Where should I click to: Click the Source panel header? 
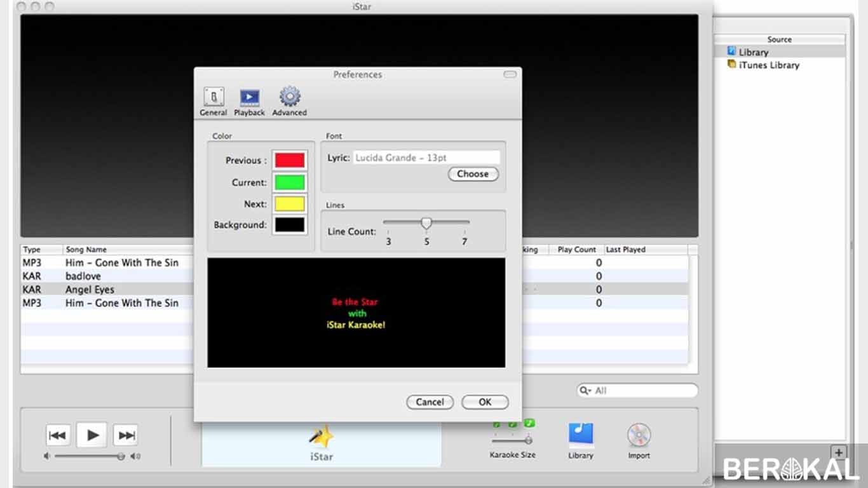pyautogui.click(x=780, y=39)
